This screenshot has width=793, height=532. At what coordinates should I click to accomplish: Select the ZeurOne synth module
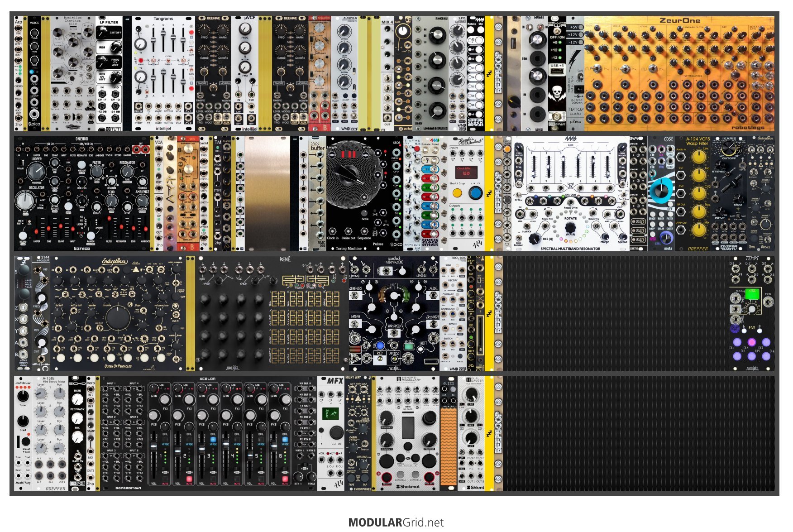pyautogui.click(x=679, y=74)
